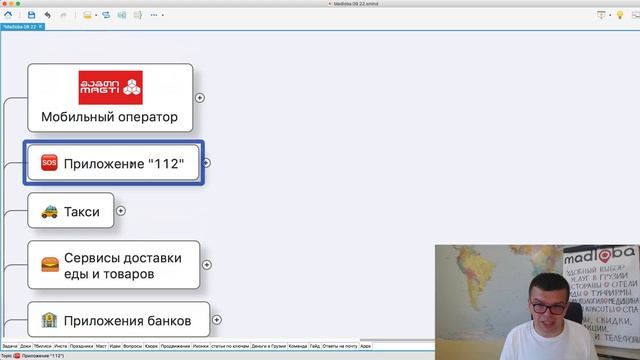Image resolution: width=640 pixels, height=360 pixels.
Task: Expand the Сервисы доставки branch
Action: point(207,265)
